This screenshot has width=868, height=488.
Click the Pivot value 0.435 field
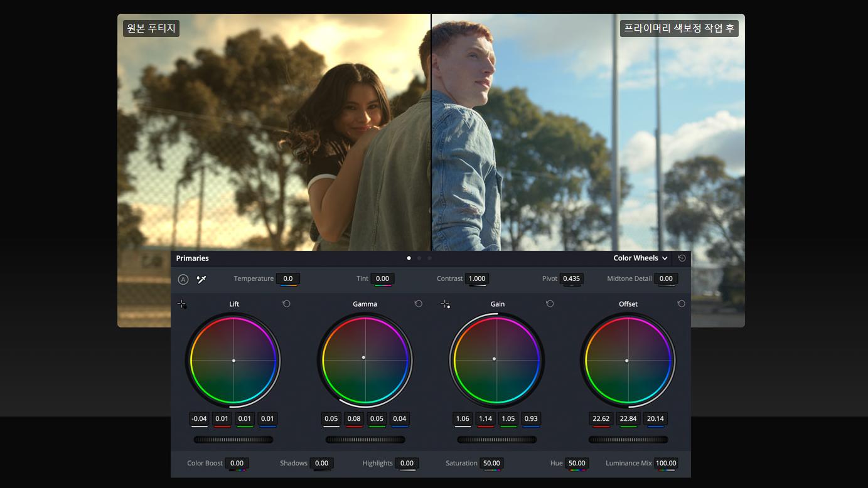click(x=571, y=278)
